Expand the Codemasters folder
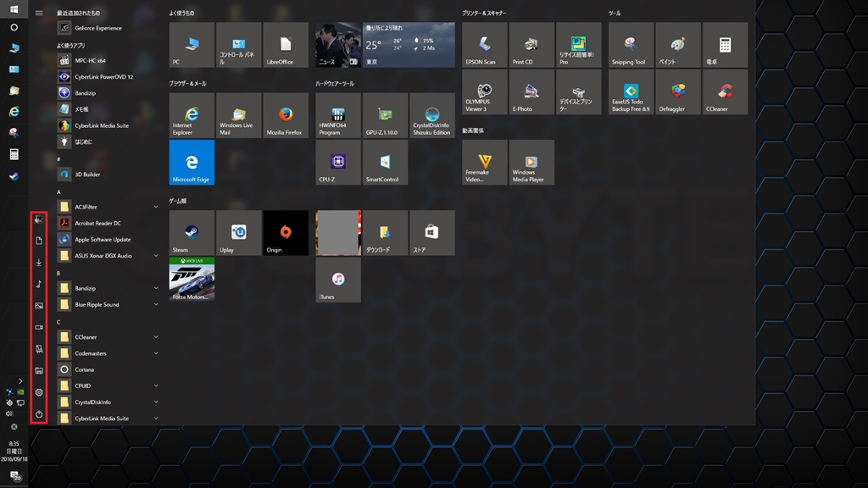The width and height of the screenshot is (868, 488). point(108,353)
